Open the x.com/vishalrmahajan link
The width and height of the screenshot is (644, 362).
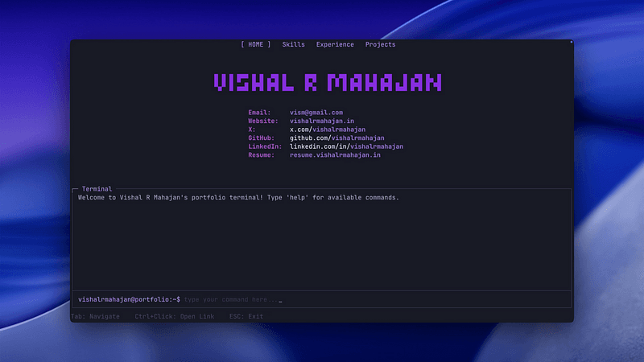pyautogui.click(x=328, y=130)
